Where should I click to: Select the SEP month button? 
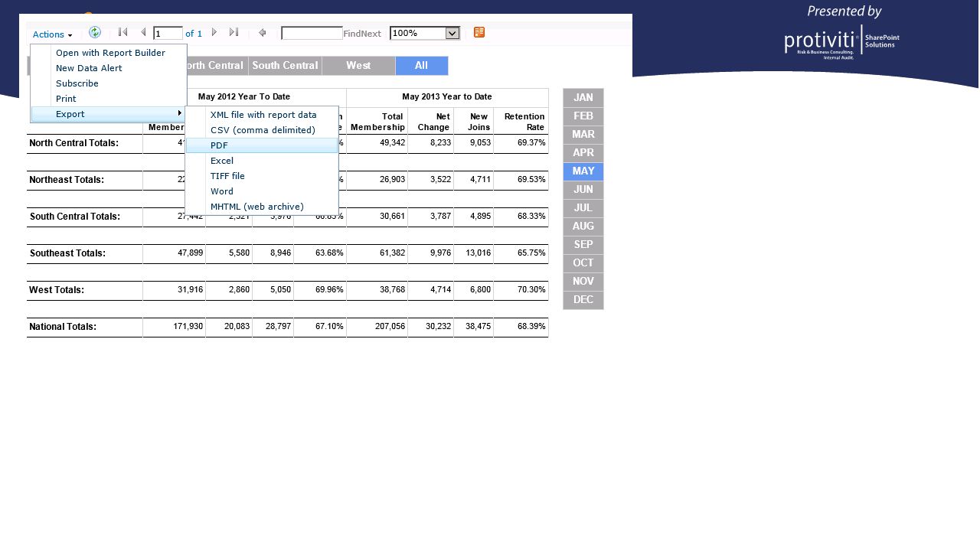[583, 245]
